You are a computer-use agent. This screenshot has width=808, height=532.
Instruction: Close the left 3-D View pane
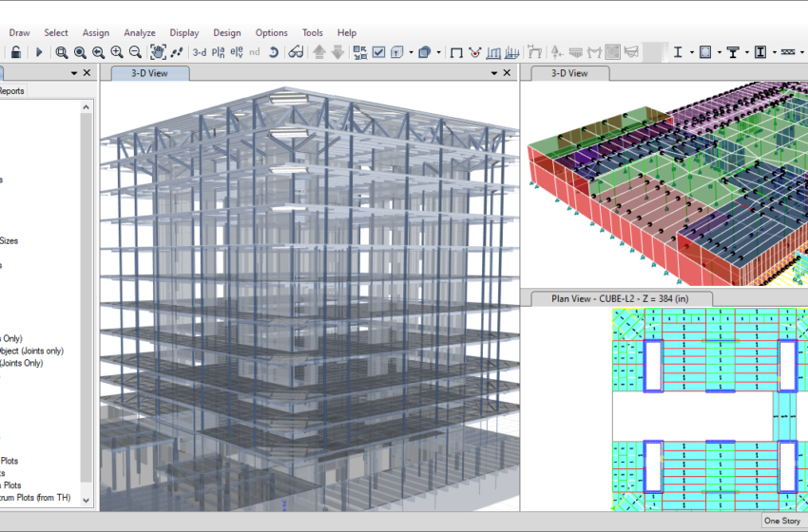(x=509, y=73)
